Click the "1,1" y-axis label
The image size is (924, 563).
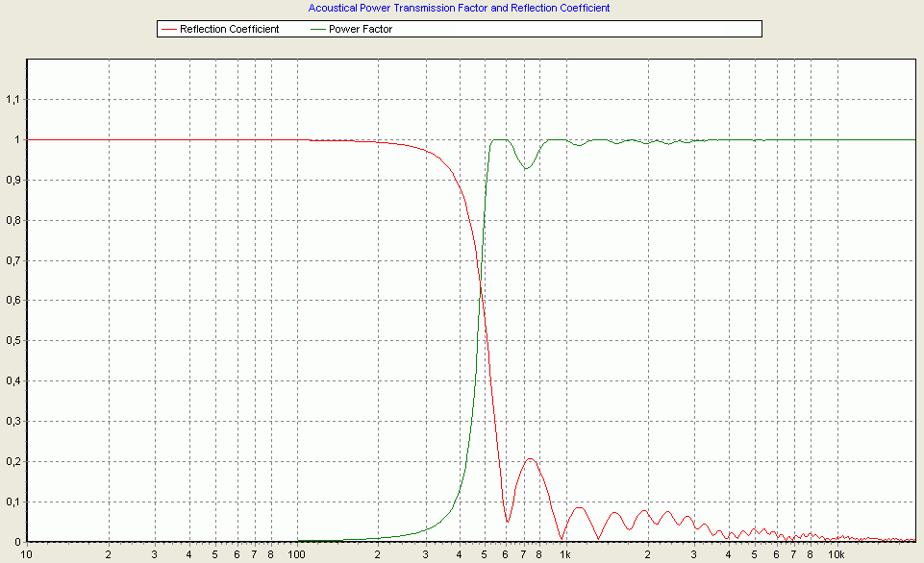coord(12,100)
